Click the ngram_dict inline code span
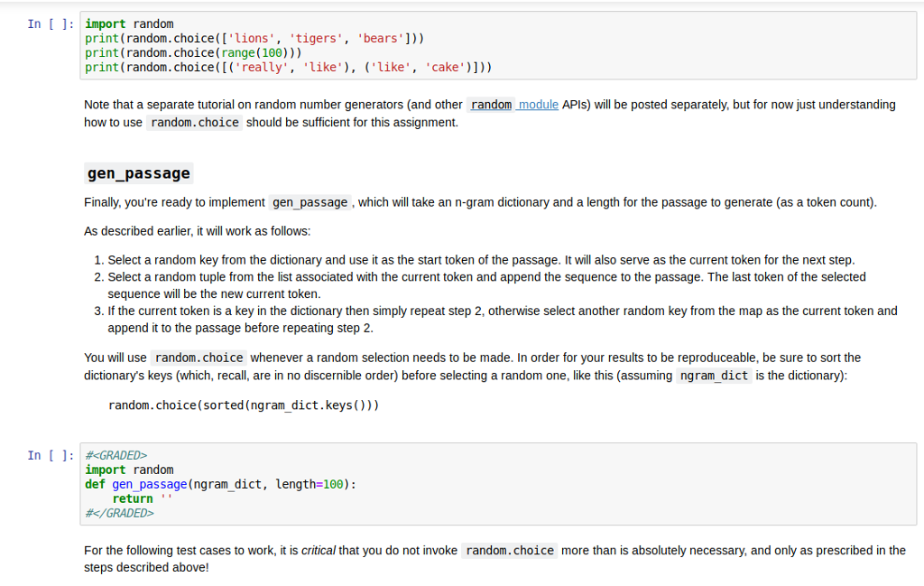 pos(712,376)
